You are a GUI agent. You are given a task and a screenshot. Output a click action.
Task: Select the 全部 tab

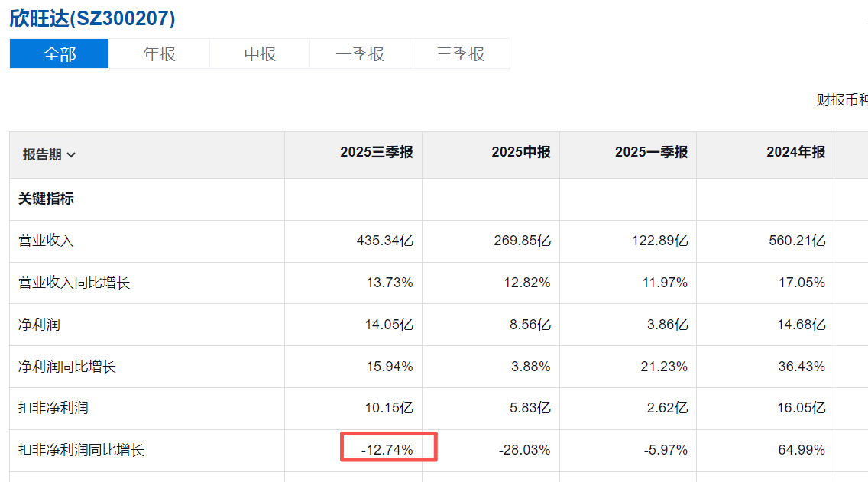pyautogui.click(x=60, y=54)
